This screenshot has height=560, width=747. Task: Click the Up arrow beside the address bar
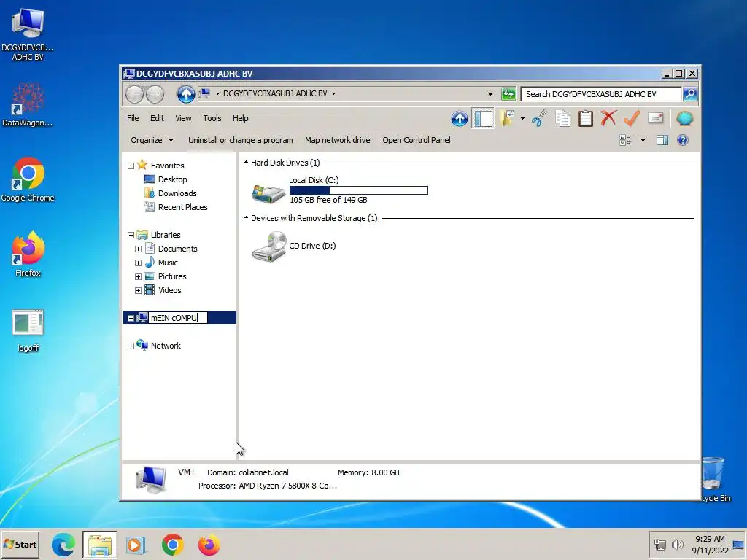click(x=186, y=94)
